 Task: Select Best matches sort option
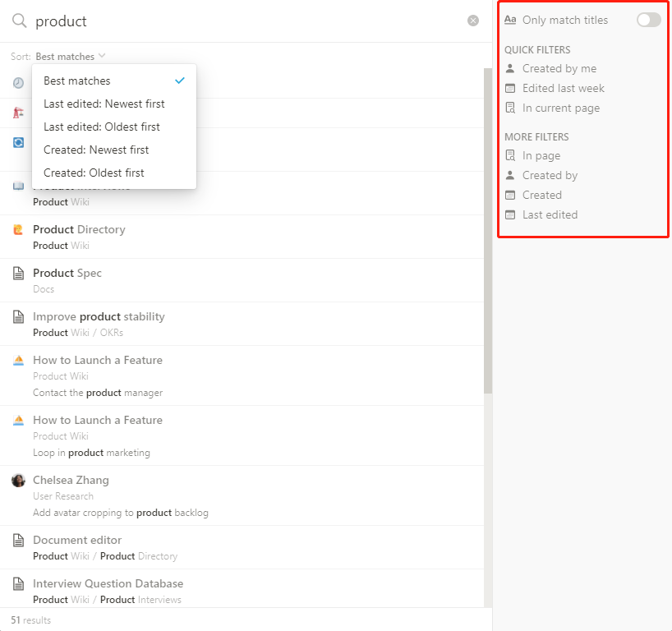(114, 81)
